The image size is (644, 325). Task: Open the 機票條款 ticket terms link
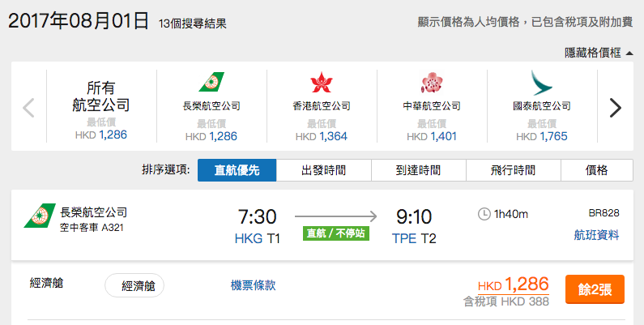coord(253,285)
